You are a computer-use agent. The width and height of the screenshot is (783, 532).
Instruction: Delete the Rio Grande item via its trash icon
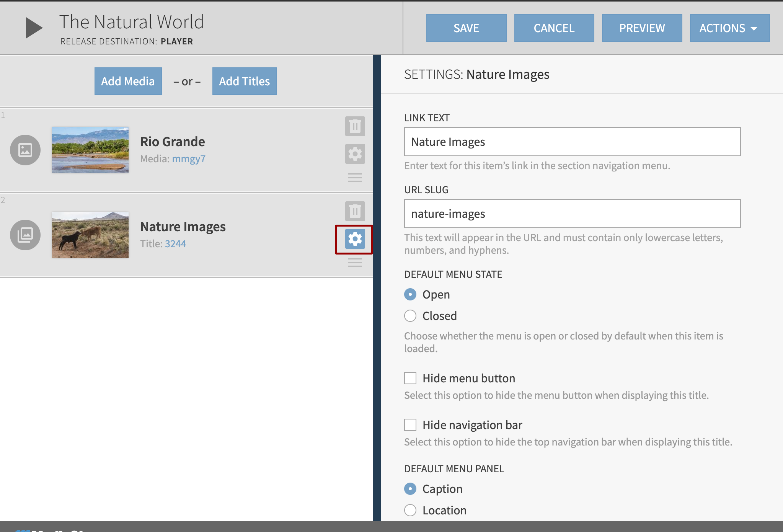tap(355, 126)
